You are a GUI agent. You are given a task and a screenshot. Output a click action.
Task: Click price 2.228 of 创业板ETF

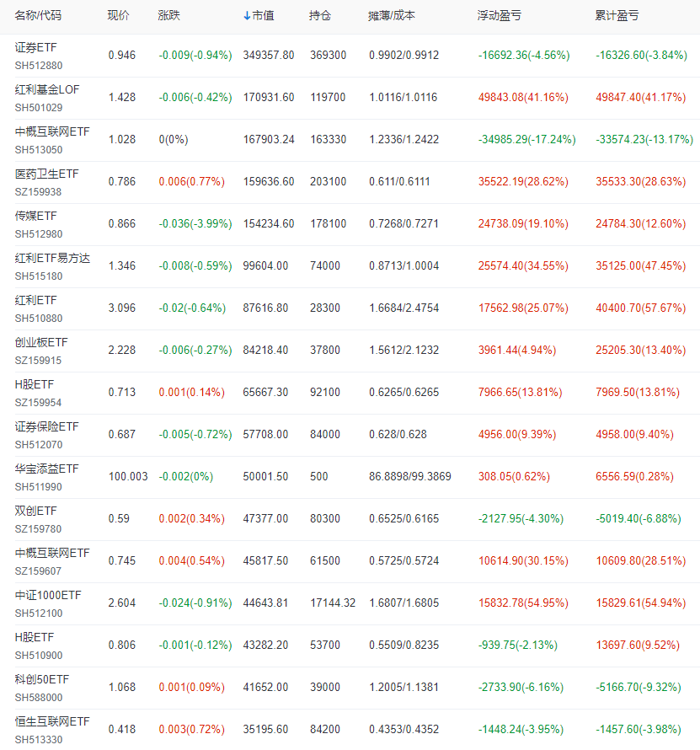[122, 350]
